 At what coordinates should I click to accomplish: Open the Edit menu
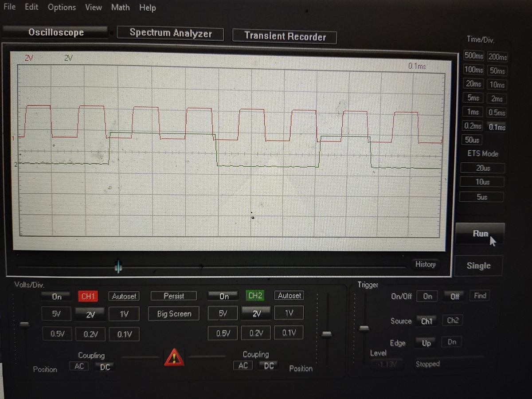click(31, 7)
